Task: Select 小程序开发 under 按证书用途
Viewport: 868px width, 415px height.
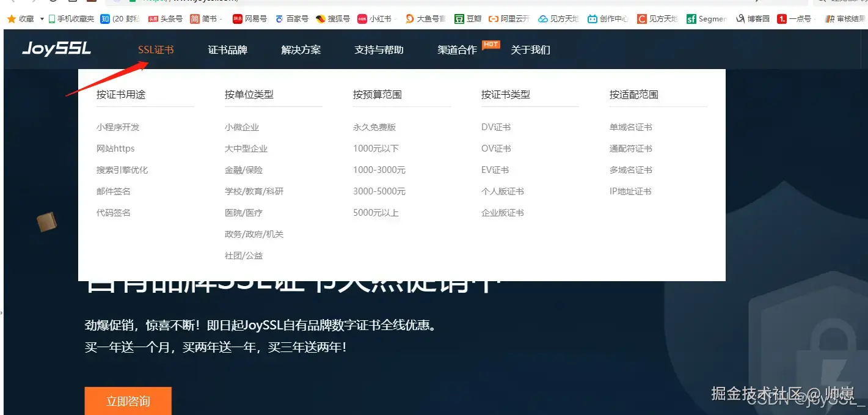Action: pyautogui.click(x=118, y=127)
